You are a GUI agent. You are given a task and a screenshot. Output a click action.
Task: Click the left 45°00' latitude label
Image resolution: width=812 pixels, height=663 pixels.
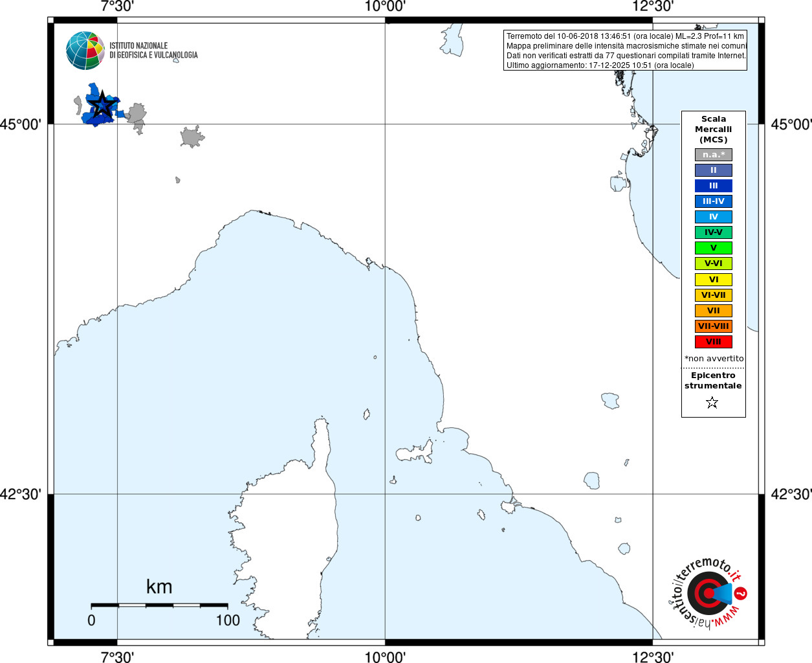[21, 124]
